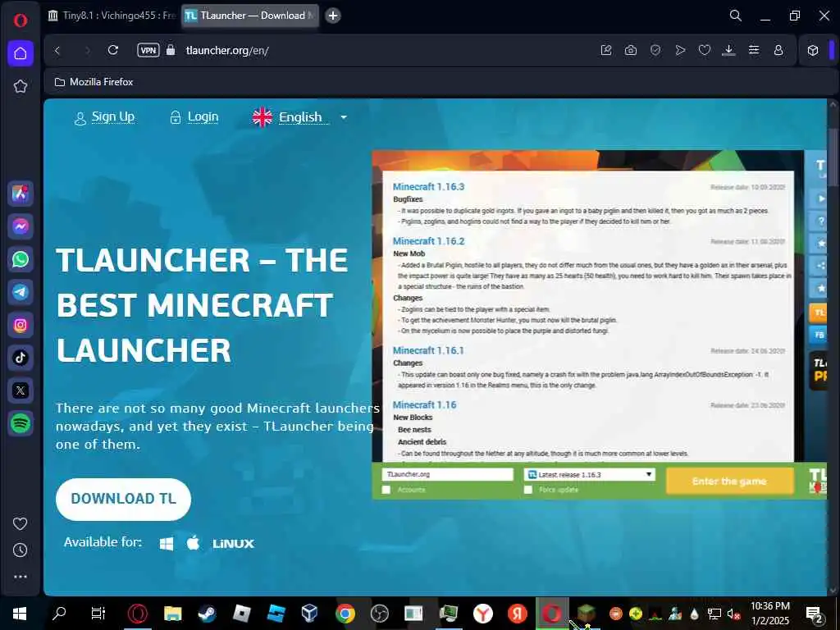Switch to the Tiny8.1 Vichingo455 tab
The height and width of the screenshot is (630, 840).
click(x=112, y=16)
